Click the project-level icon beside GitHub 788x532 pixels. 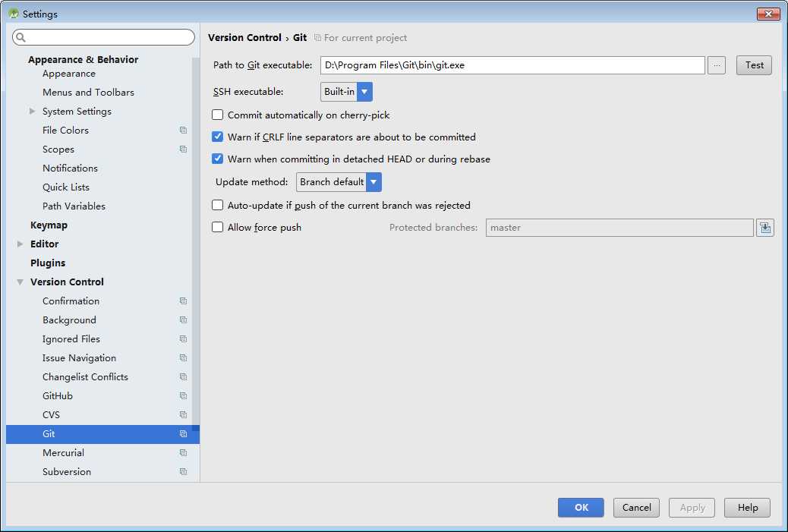click(x=183, y=396)
